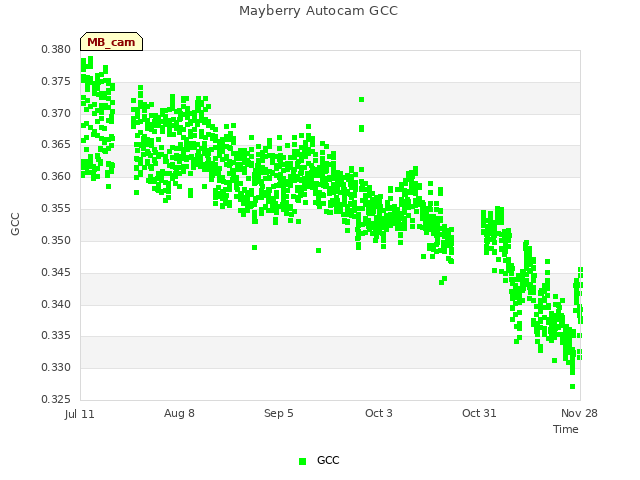Click the Oct 3 x-axis label
Screen dimensions: 640x480
(379, 413)
